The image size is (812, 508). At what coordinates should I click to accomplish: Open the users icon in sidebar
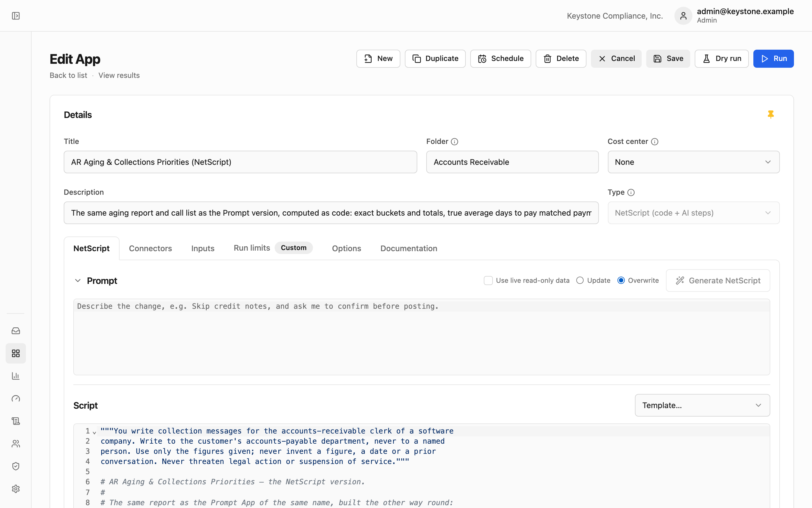[16, 444]
